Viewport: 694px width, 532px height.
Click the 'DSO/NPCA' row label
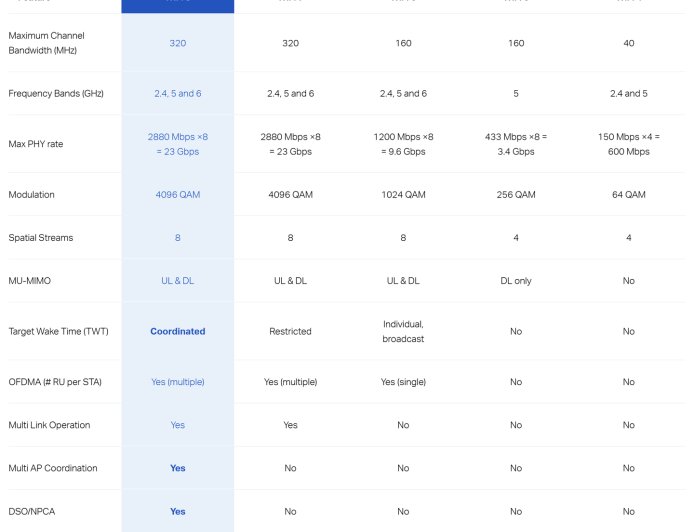(x=32, y=511)
